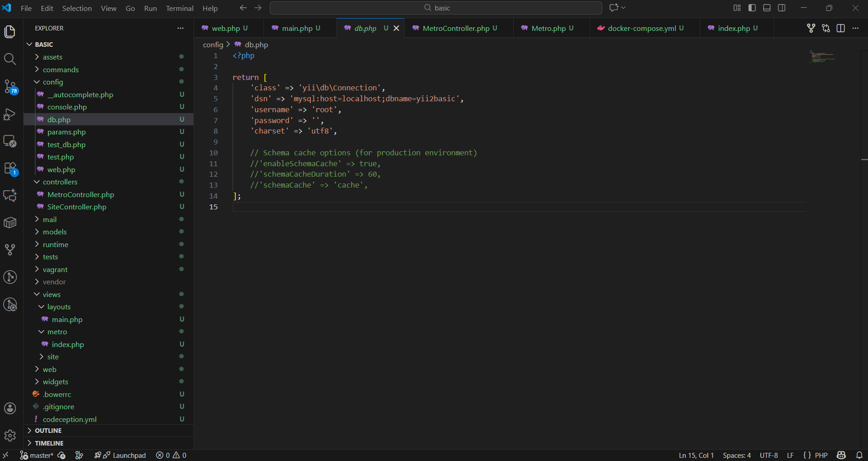
Task: Expand the OUTLINE section
Action: click(48, 431)
